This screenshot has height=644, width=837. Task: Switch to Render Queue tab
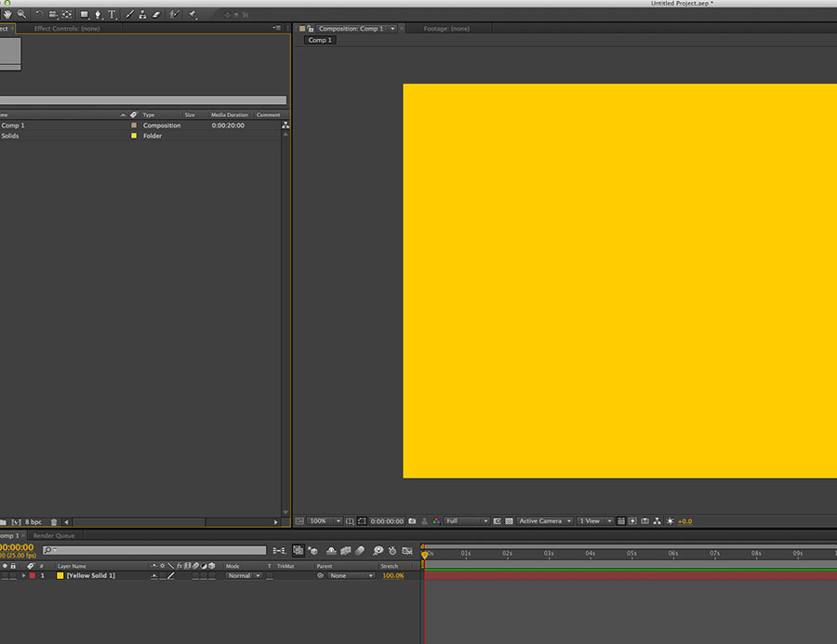point(54,535)
